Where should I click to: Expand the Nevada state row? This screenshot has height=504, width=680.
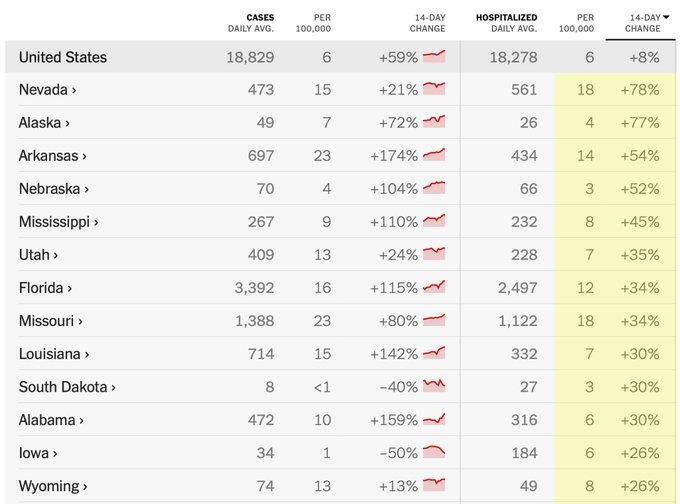point(47,90)
